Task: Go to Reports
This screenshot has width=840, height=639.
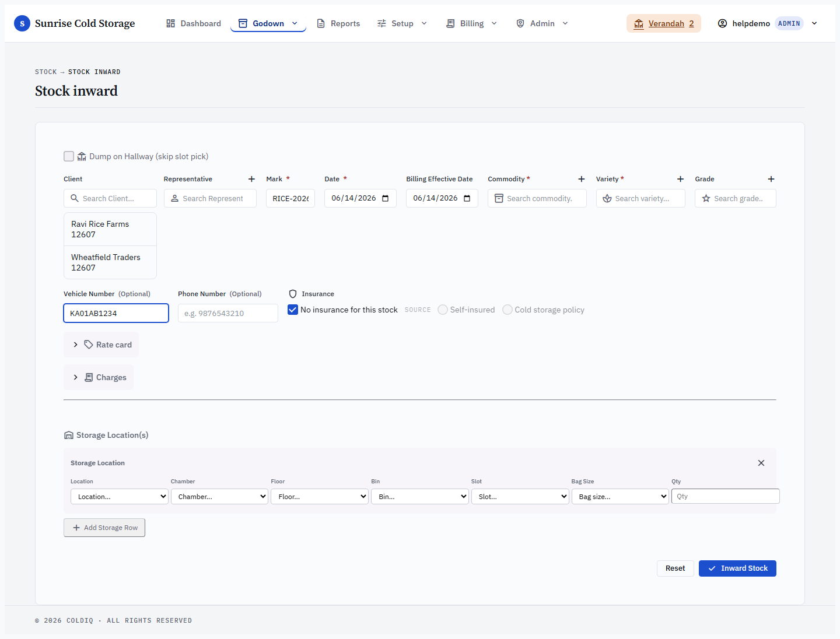Action: (338, 23)
